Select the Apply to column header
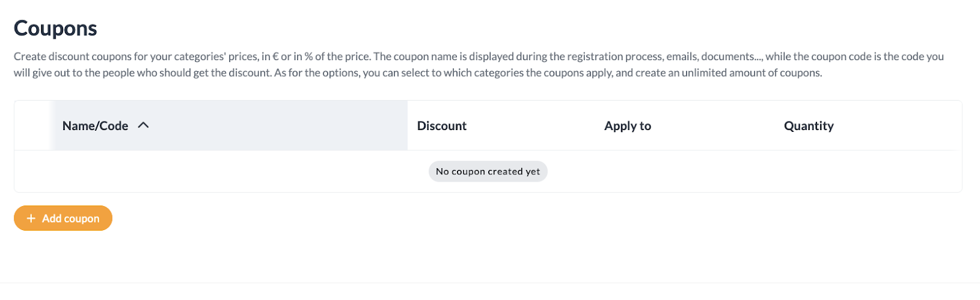This screenshot has width=980, height=300. tap(627, 126)
